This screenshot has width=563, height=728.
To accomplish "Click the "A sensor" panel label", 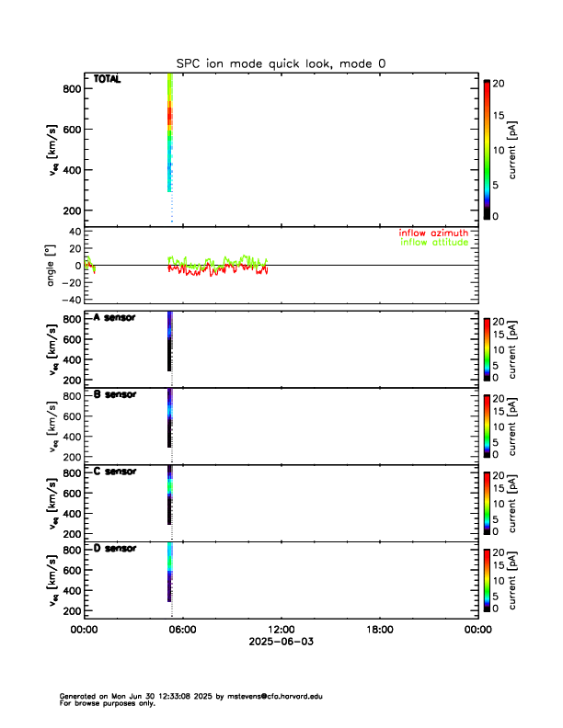I will click(x=114, y=318).
